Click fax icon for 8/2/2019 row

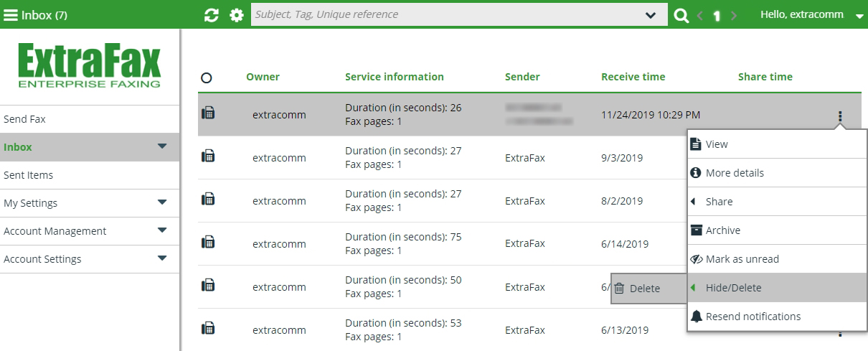click(208, 199)
